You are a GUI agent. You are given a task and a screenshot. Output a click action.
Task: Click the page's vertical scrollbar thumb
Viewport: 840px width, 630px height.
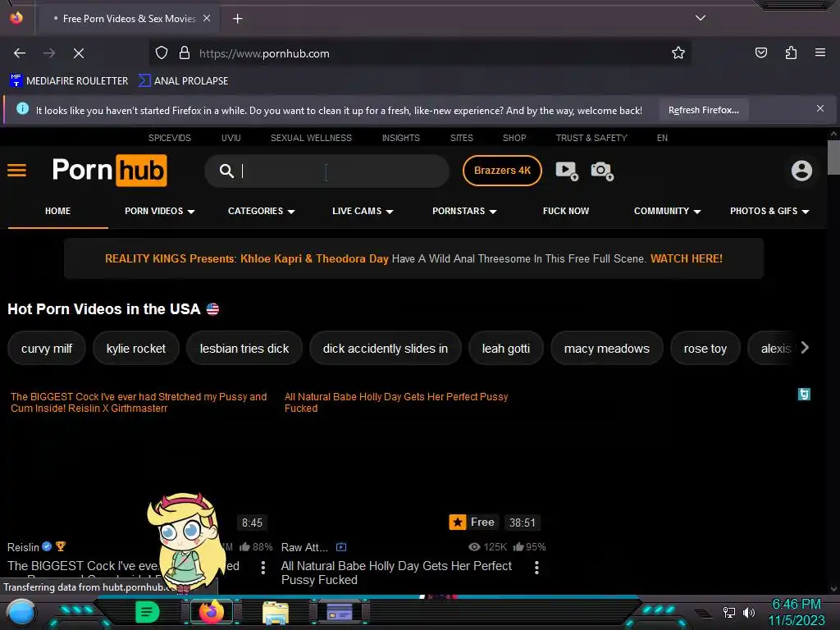(833, 157)
